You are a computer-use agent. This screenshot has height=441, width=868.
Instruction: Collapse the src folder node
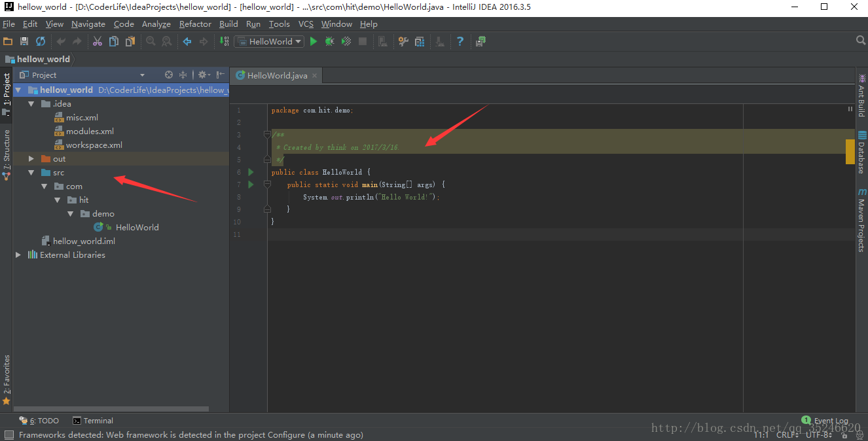pyautogui.click(x=31, y=173)
